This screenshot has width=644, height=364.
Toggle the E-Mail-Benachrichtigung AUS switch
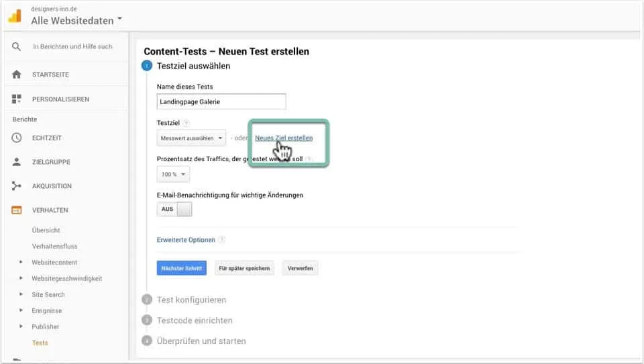coord(174,209)
